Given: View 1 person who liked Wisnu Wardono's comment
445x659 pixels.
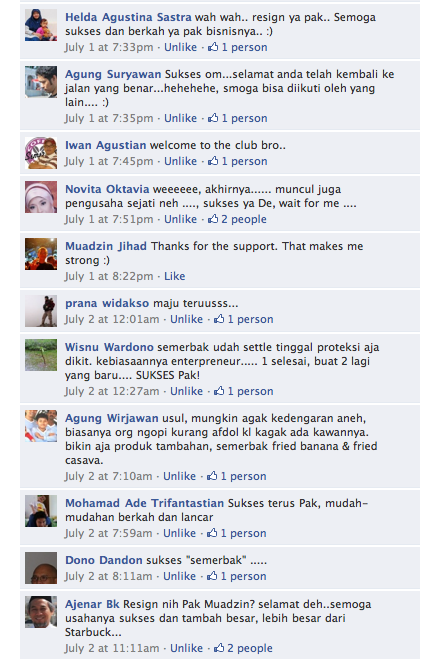Looking at the screenshot, I should coord(250,391).
